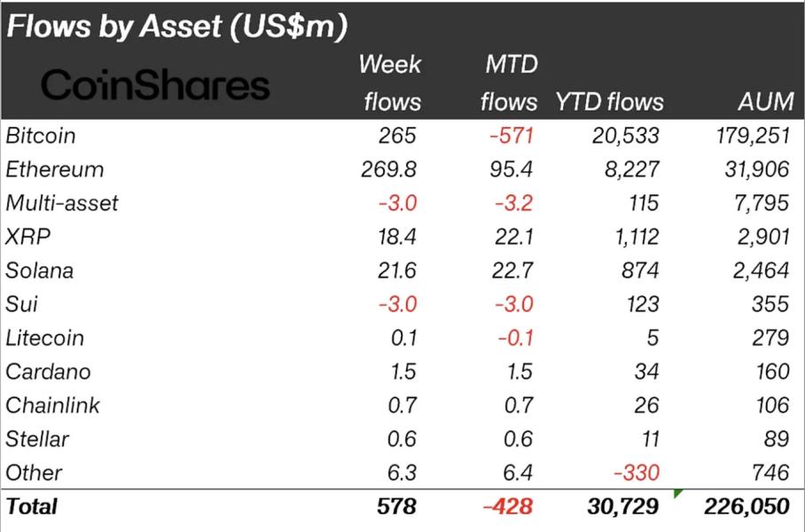
Task: Click the CoinShares logo
Action: tap(155, 85)
